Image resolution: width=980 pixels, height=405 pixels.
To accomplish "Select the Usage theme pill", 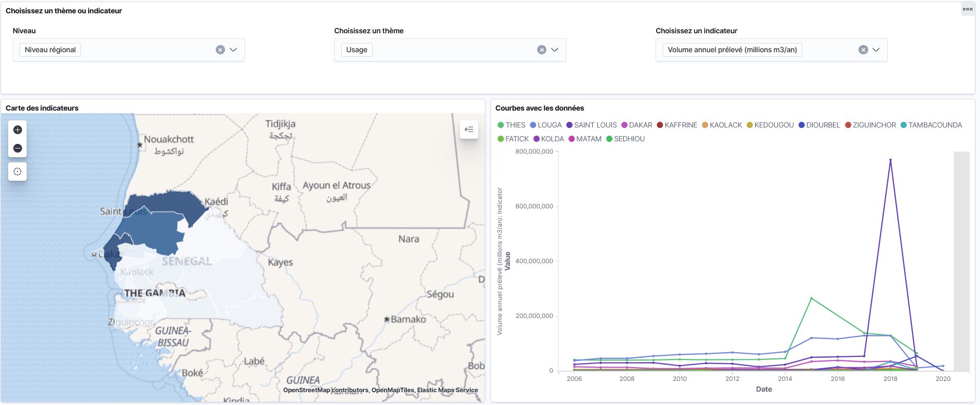I will coord(357,50).
